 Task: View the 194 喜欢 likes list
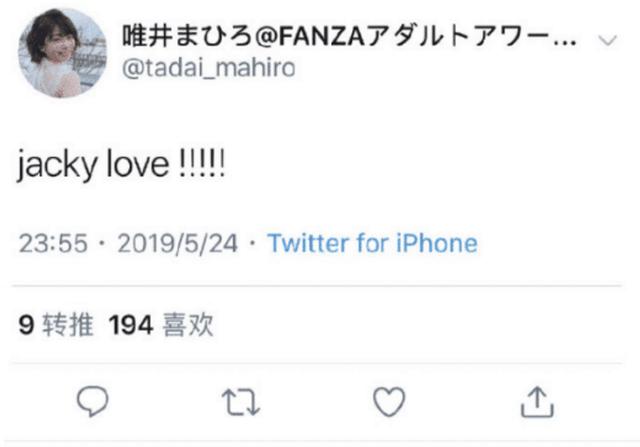[x=161, y=324]
